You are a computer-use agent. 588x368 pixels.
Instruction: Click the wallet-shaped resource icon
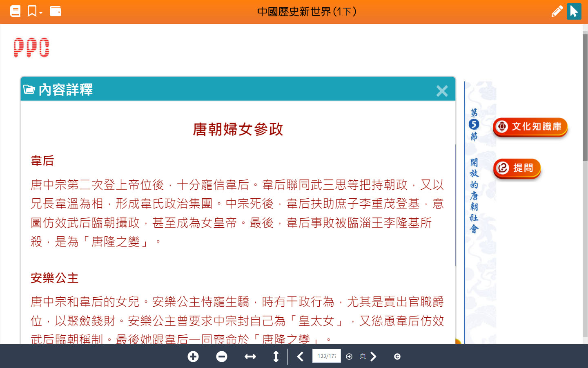pyautogui.click(x=56, y=11)
